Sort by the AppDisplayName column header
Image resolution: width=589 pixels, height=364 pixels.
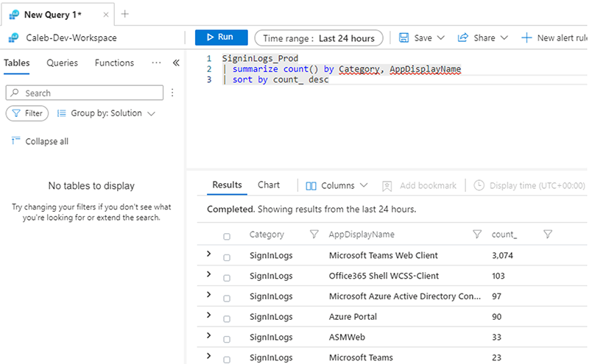[361, 235]
